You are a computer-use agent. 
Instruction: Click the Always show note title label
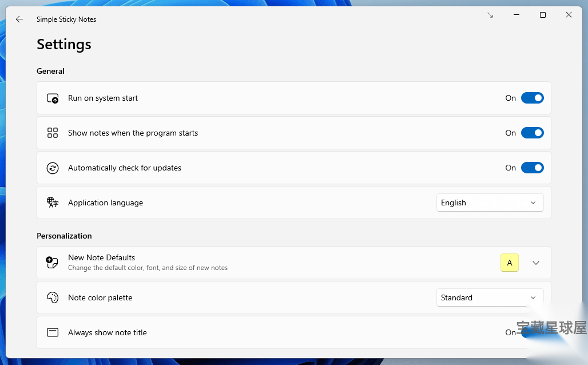(x=108, y=332)
